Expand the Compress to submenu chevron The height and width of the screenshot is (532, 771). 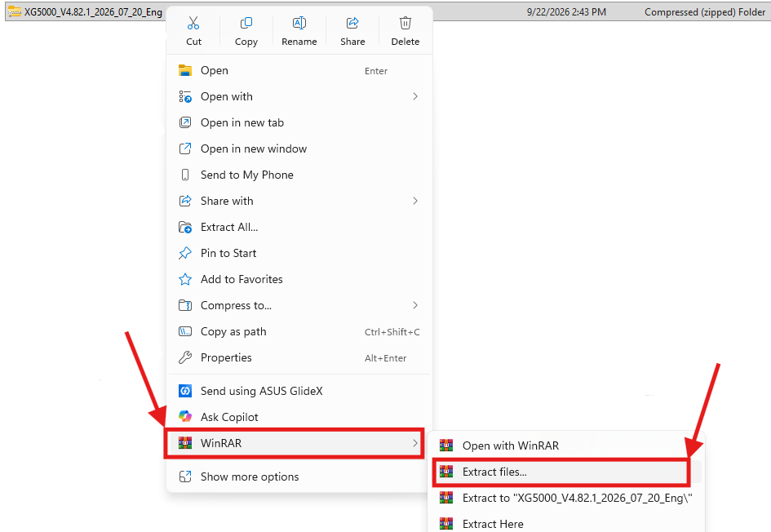(x=415, y=305)
